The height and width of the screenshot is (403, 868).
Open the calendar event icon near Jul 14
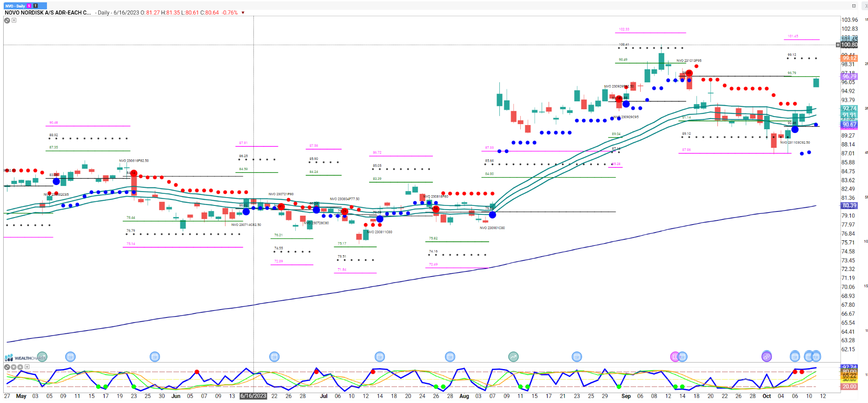(x=380, y=357)
